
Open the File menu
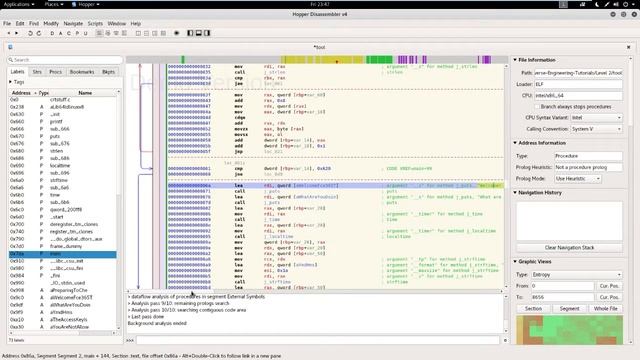(x=7, y=24)
